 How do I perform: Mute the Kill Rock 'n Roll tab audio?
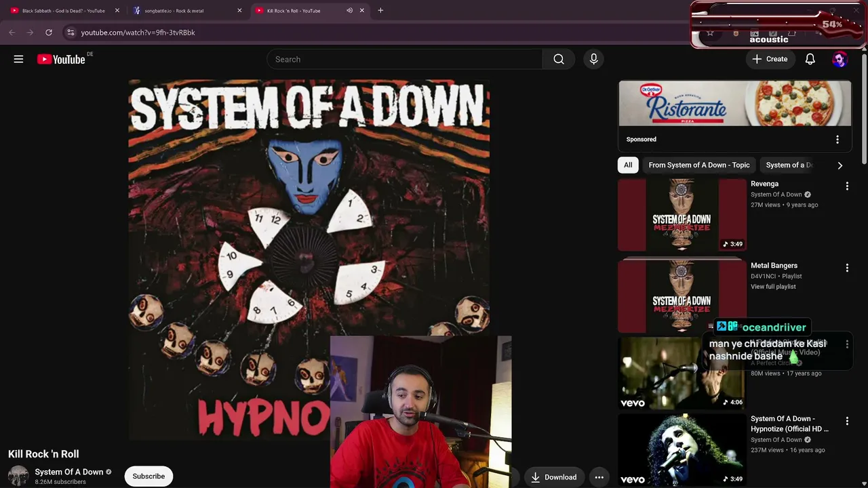[x=349, y=11]
